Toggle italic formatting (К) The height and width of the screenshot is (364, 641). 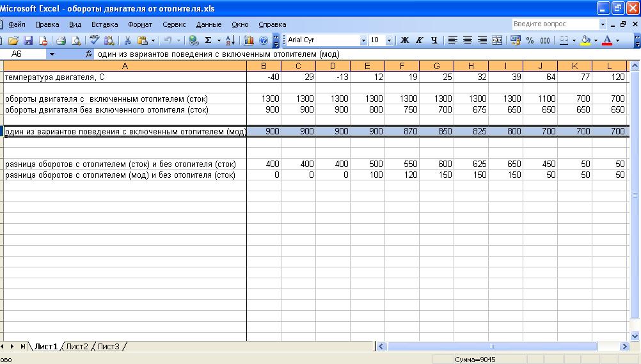click(420, 40)
